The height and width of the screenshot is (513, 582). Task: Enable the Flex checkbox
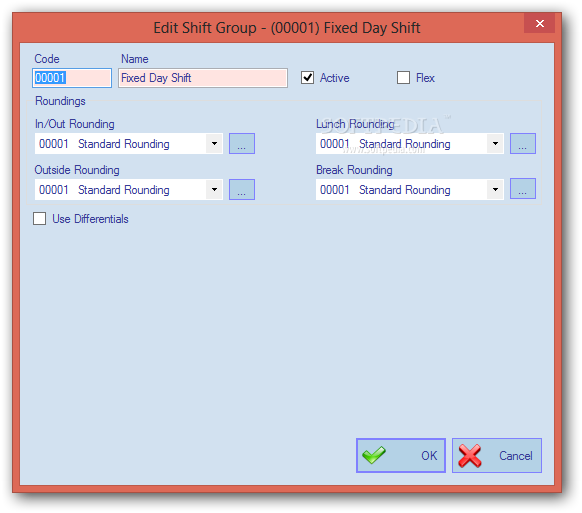point(403,78)
